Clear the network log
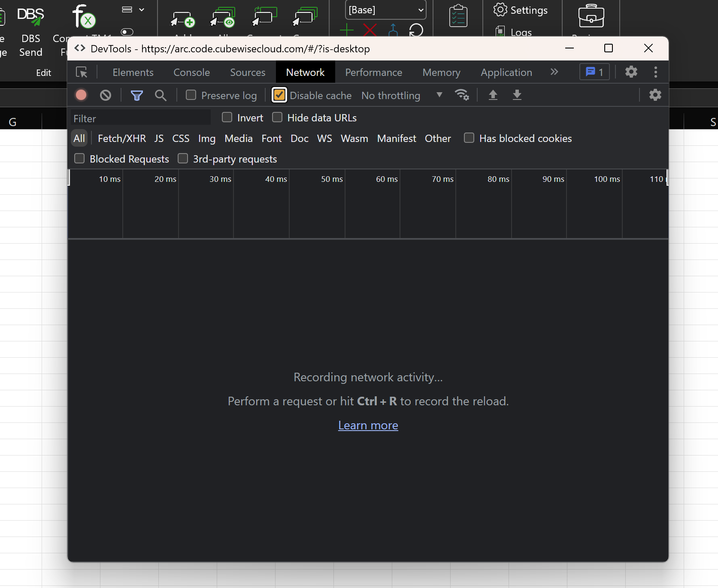The height and width of the screenshot is (588, 718). (x=106, y=95)
